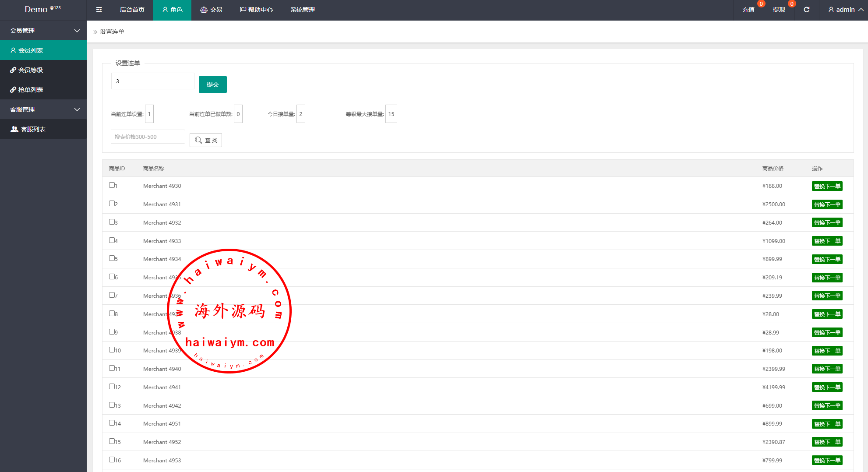Switch to the 帮助中心 tab
Image resolution: width=868 pixels, height=472 pixels.
[256, 10]
